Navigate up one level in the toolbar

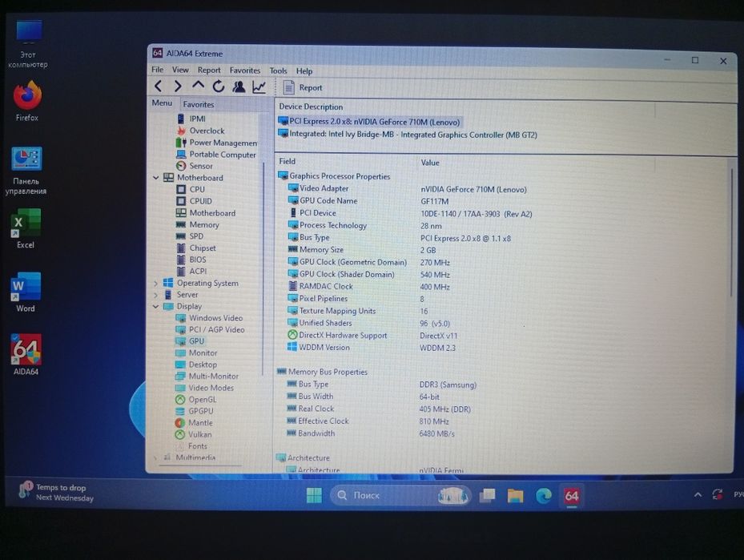pos(198,86)
